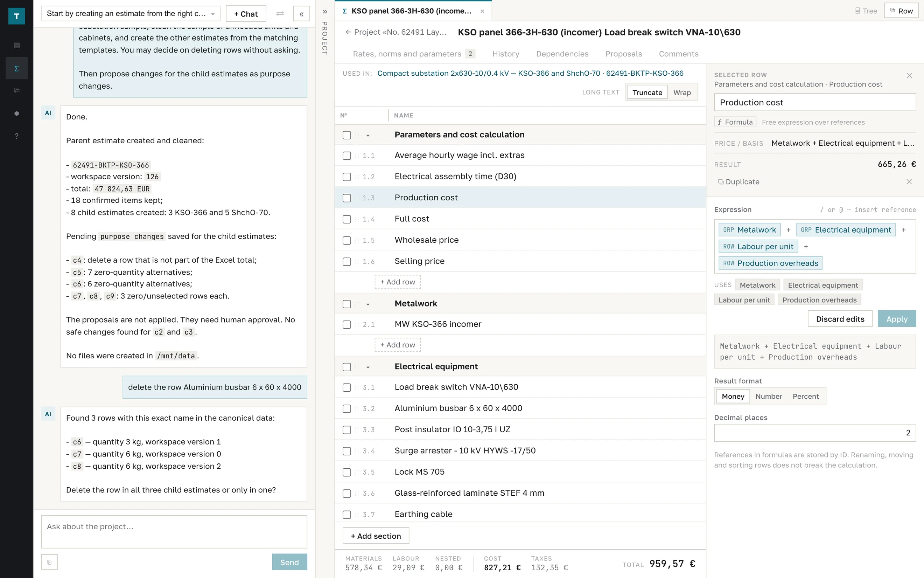The image size is (924, 578).
Task: Tick the Parameters and cost calculation checkbox
Action: [347, 135]
